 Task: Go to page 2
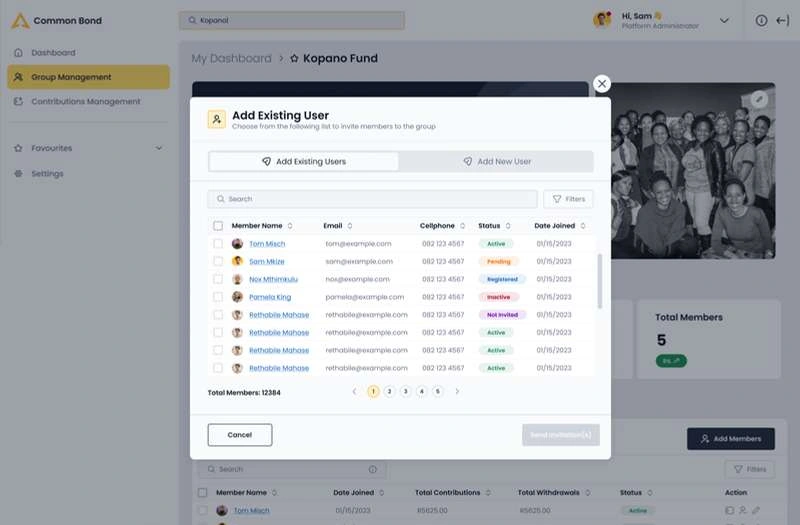pos(389,391)
